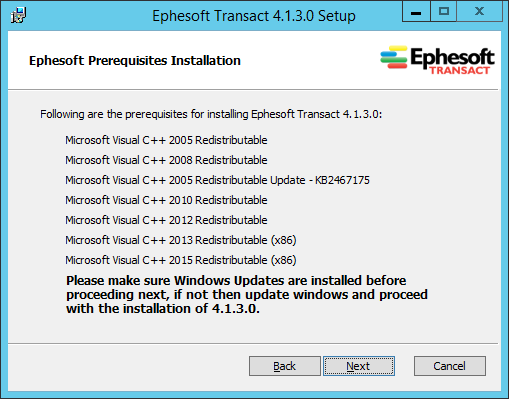509x399 pixels.
Task: Click the bold Windows Updates warning text
Action: point(247,295)
